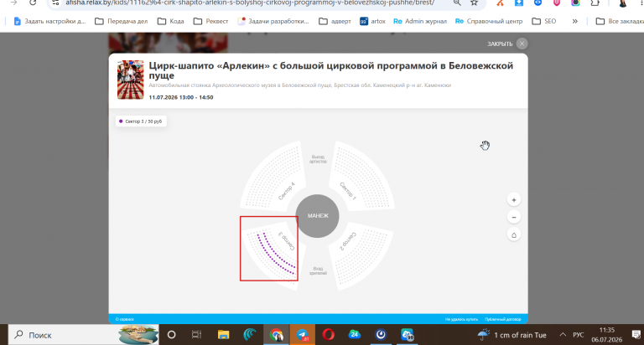Open the browser profile avatar
Viewport: 644px width, 345px height.
(623, 3)
